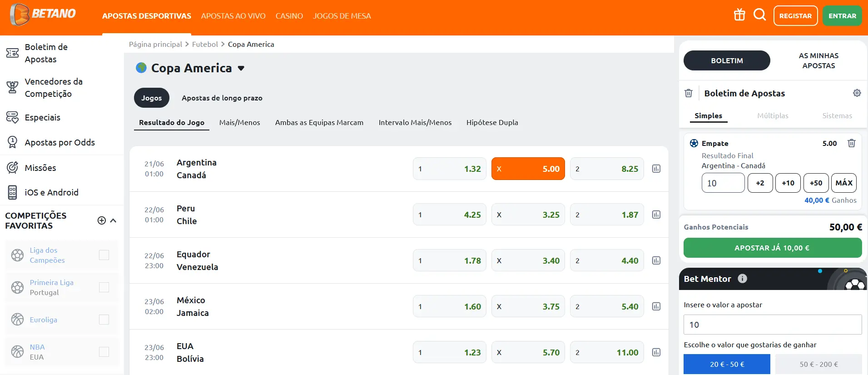Set stake to MÁX
The width and height of the screenshot is (868, 375).
(x=844, y=183)
